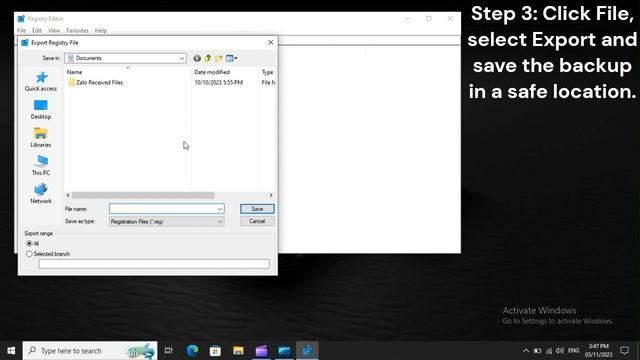Screen dimensions: 640x360
Task: Open Task View from the taskbar
Action: [169, 351]
